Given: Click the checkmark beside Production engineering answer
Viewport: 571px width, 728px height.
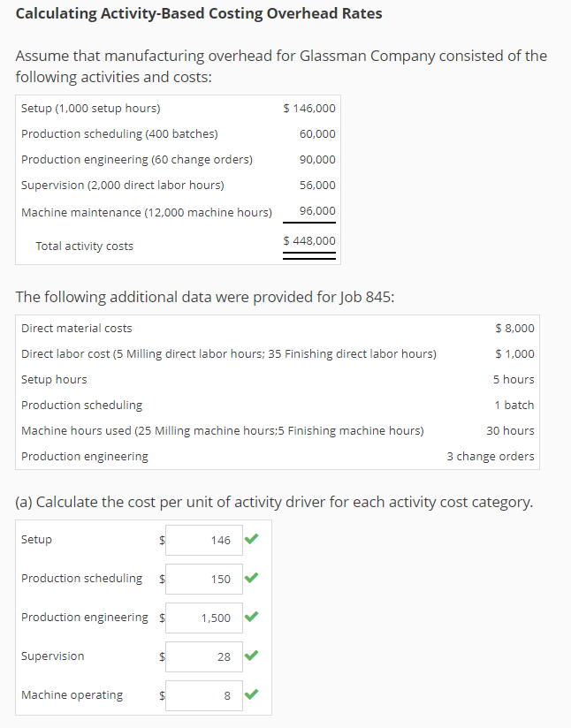Looking at the screenshot, I should click(251, 618).
